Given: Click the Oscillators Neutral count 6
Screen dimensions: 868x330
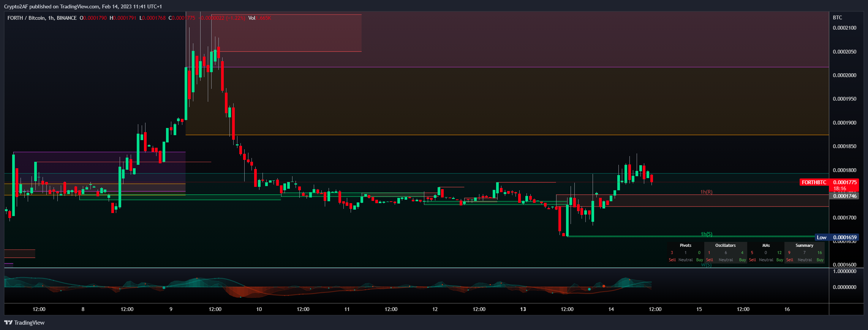Looking at the screenshot, I should click(726, 253).
